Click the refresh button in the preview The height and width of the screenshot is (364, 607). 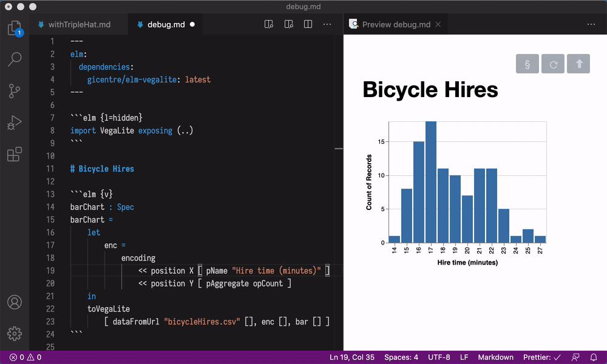click(553, 64)
